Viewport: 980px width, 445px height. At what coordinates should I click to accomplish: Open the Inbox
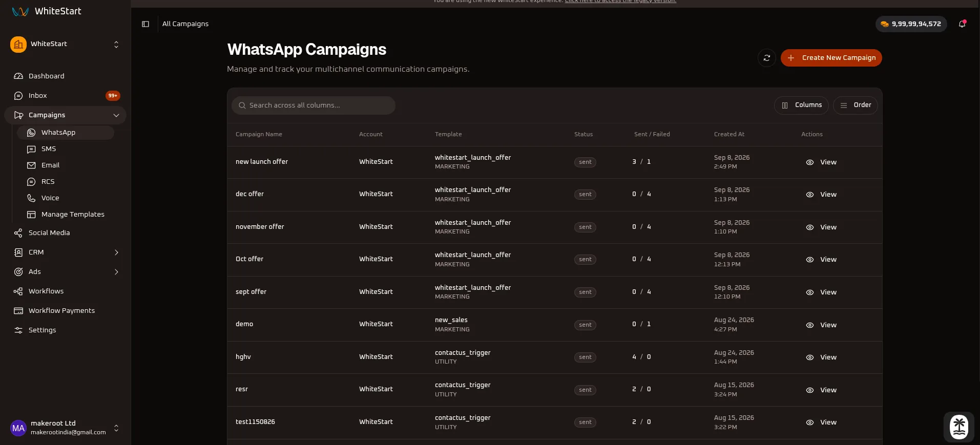click(65, 95)
